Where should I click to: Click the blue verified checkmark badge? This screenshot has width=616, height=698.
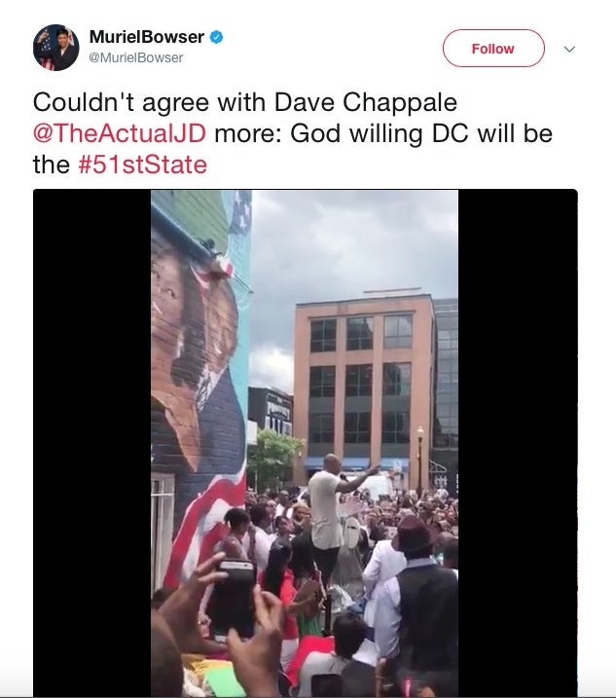pyautogui.click(x=216, y=37)
